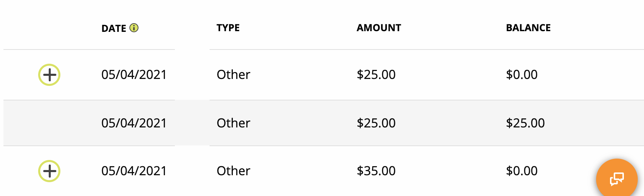Click the Other type in the first row
Screen dimensions: 644x196
pos(233,75)
